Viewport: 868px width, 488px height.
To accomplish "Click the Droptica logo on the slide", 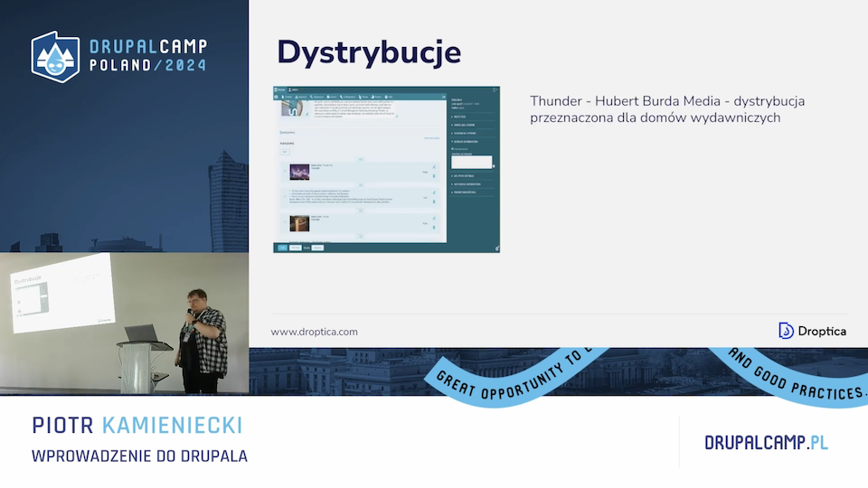I will coord(812,331).
